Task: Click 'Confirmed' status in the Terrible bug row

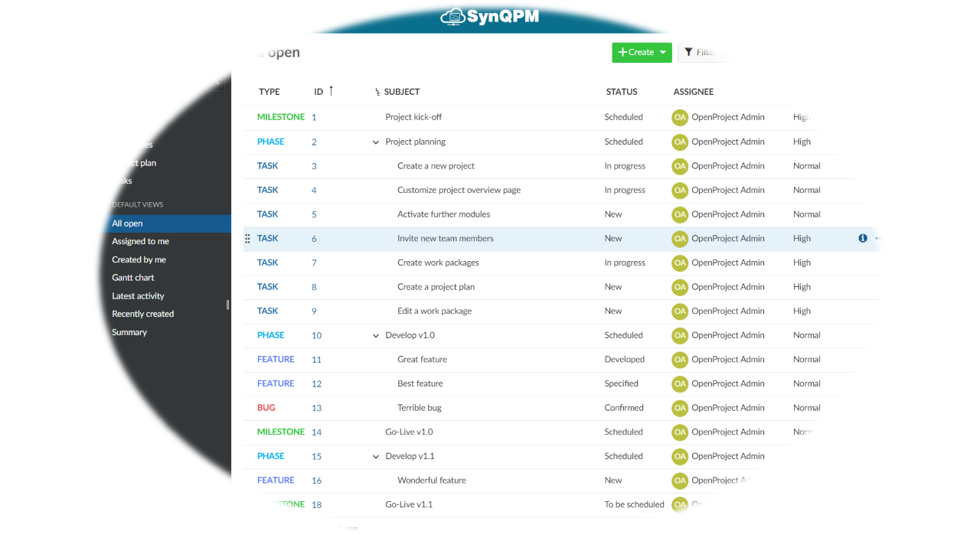Action: (624, 408)
